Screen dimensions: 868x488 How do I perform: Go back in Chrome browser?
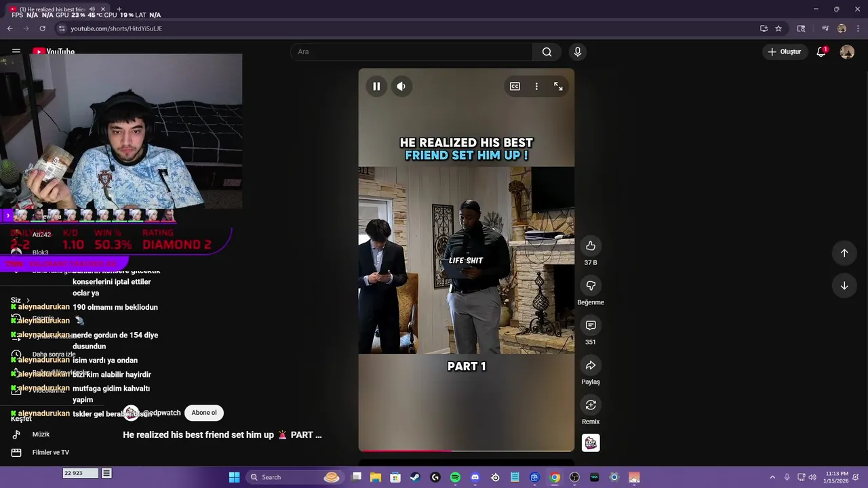click(9, 28)
